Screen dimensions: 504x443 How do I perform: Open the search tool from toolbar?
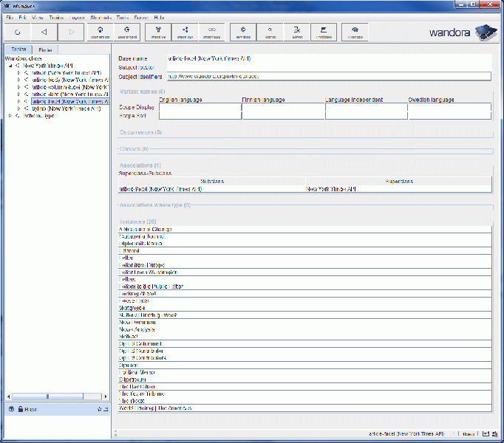270,31
